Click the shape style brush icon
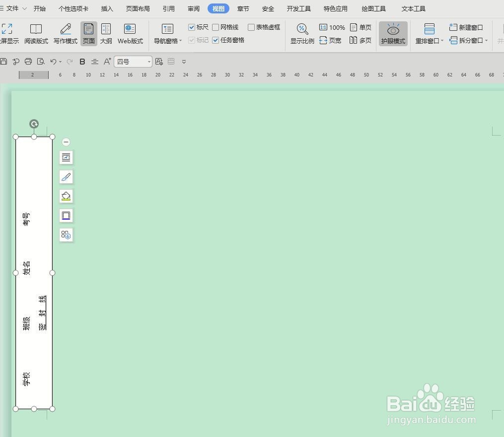Viewport: 504px width, 437px height. (x=66, y=177)
